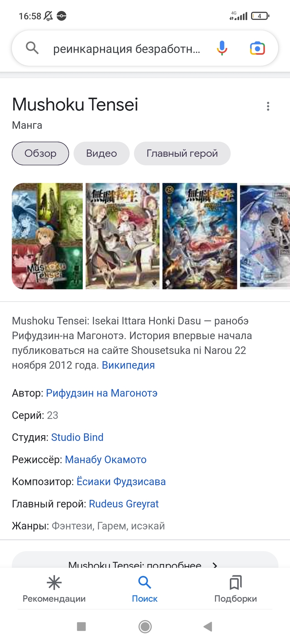Screen dimensions: 290x644
Task: Open Google Lens camera search
Action: point(257,48)
